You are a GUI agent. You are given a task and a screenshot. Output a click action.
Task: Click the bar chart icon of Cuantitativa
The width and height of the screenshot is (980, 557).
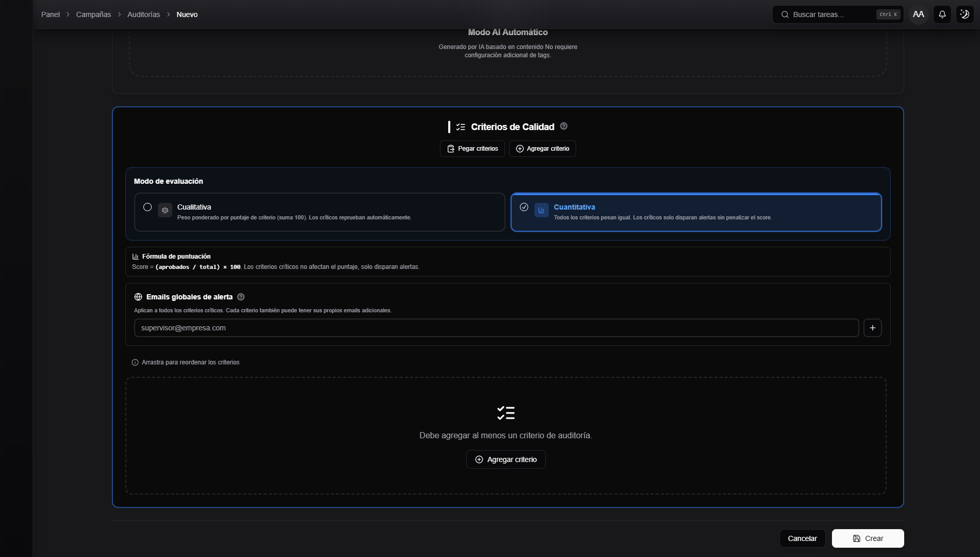click(542, 210)
